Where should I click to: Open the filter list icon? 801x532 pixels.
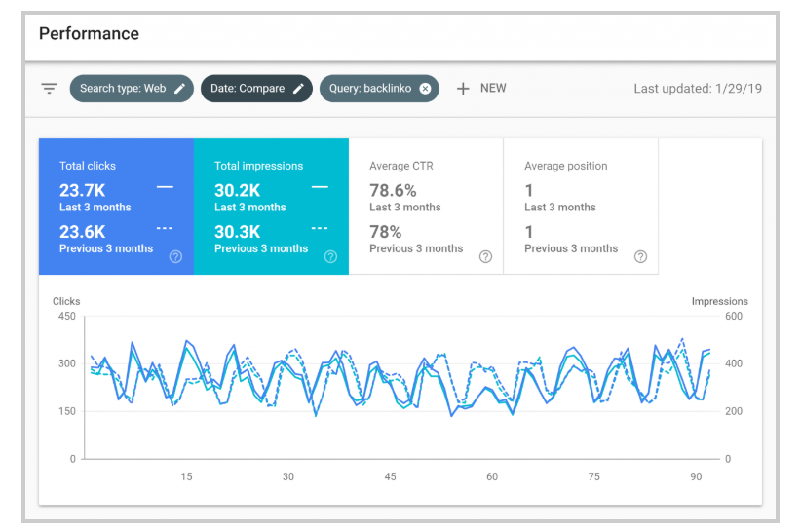tap(49, 89)
